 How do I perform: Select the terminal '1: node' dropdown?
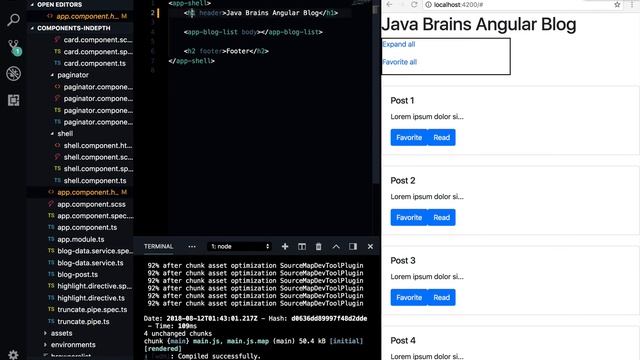(240, 247)
